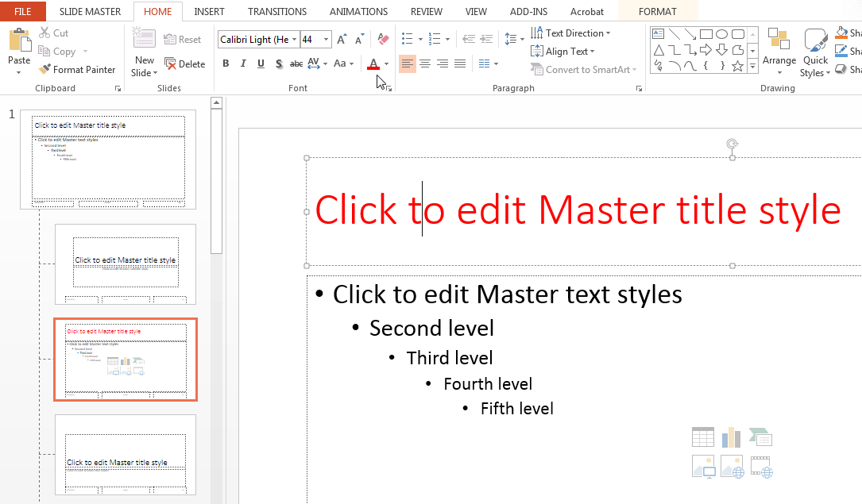
Task: Open the Text Direction tool
Action: pyautogui.click(x=570, y=33)
